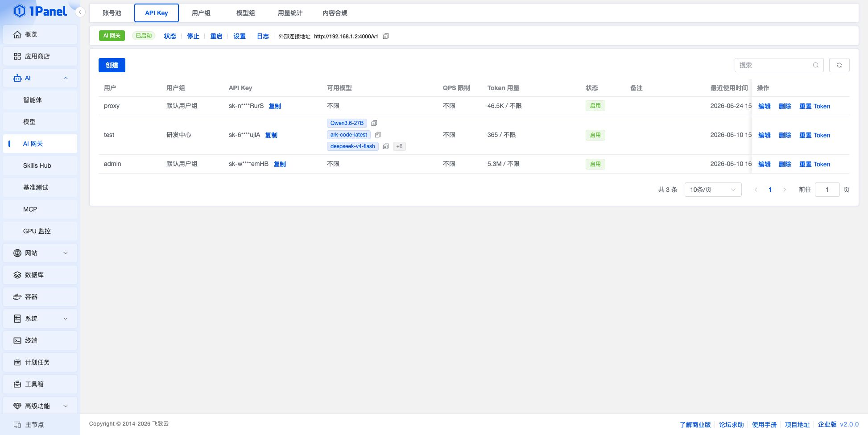Image resolution: width=868 pixels, height=435 pixels.
Task: Delete the test user's API key
Action: (x=785, y=135)
